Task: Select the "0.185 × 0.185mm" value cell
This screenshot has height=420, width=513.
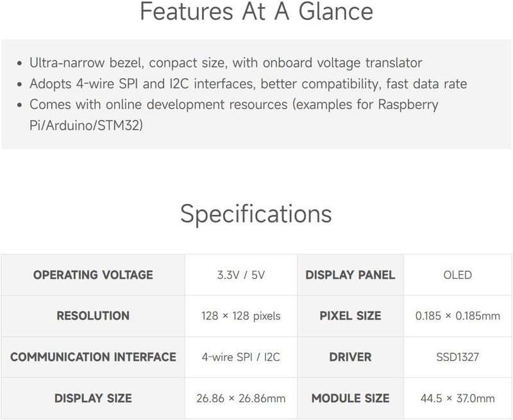Action: (x=457, y=315)
